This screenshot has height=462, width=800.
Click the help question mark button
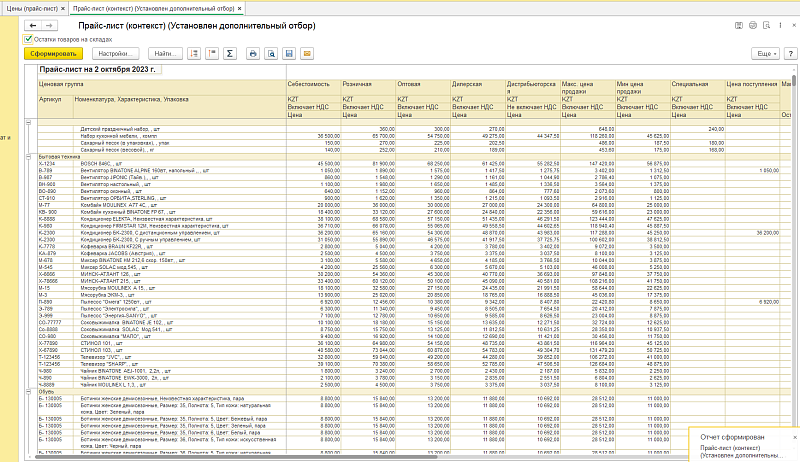pos(789,52)
